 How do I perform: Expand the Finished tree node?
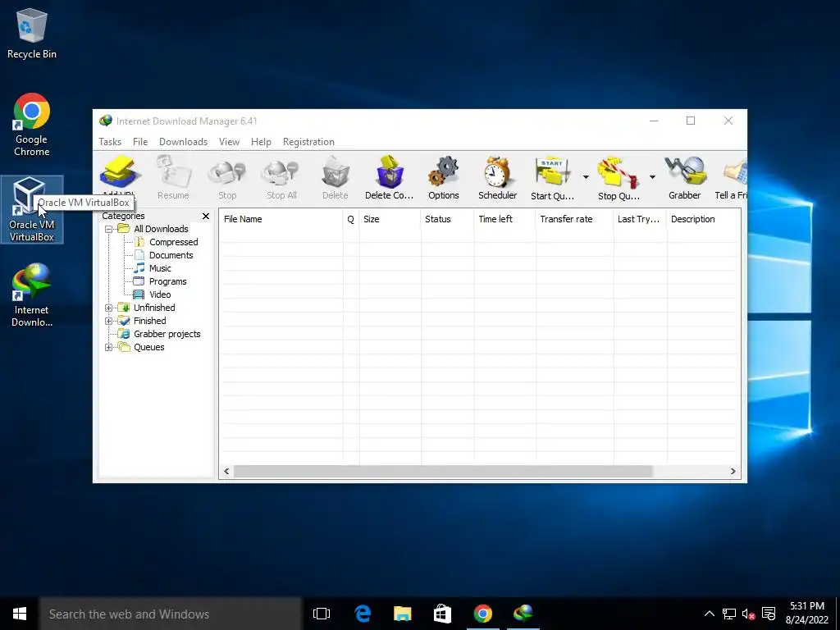(x=109, y=321)
